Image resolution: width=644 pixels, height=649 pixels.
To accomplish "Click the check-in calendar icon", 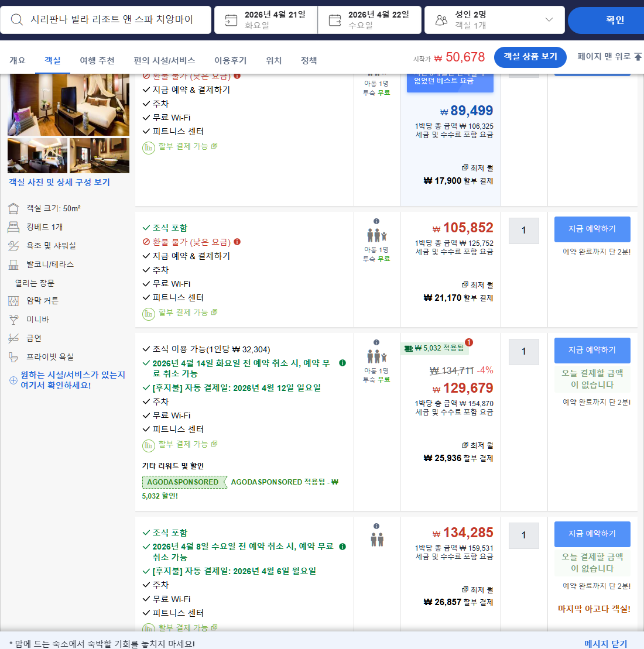I will (x=231, y=20).
